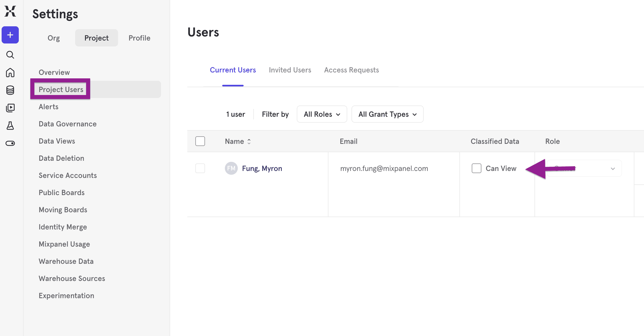Open the Access Requests tab
The width and height of the screenshot is (644, 336).
click(351, 70)
